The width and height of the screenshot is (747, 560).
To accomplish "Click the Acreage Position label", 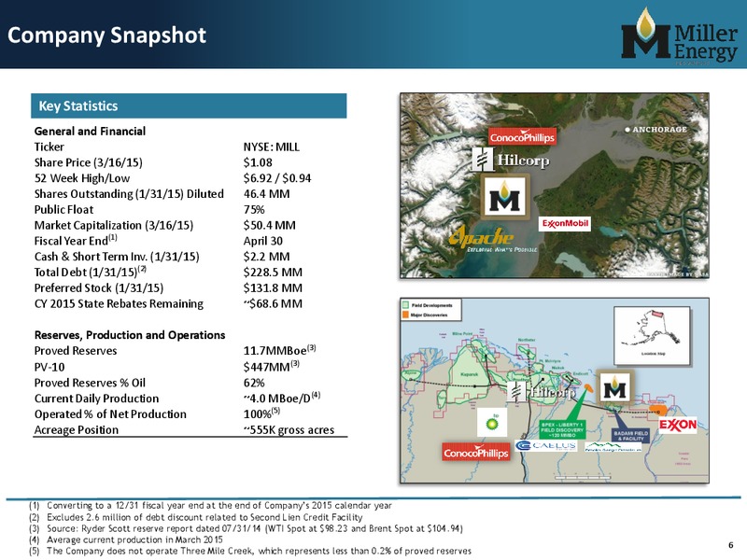I will (x=77, y=430).
